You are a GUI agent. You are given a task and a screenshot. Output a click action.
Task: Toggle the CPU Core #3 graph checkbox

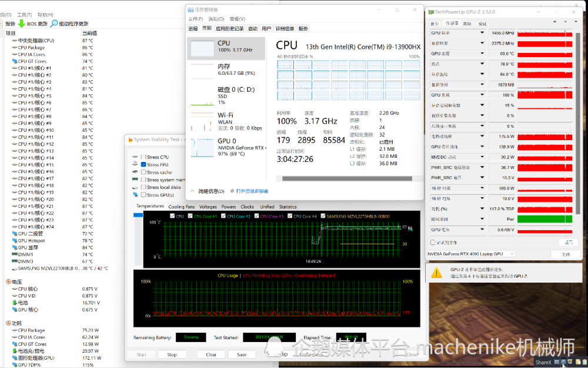[257, 216]
